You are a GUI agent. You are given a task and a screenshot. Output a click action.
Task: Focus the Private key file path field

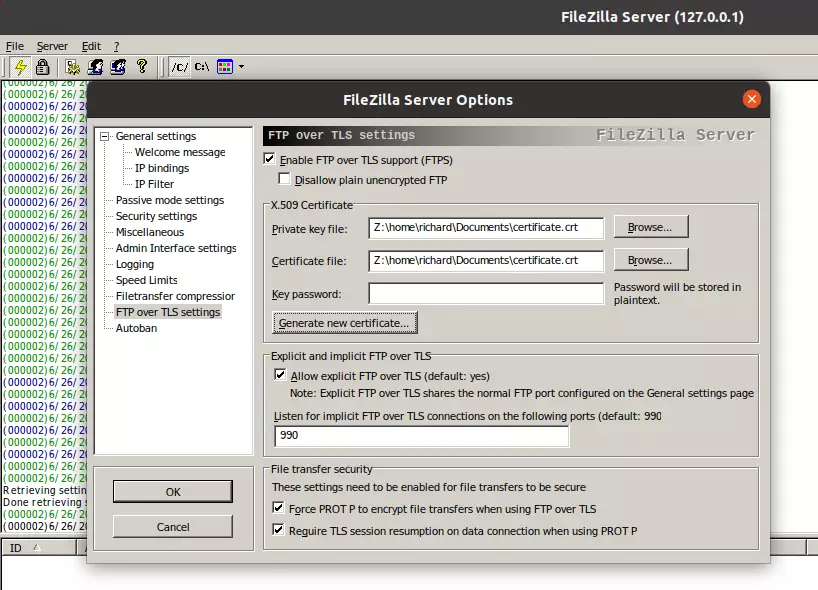click(486, 228)
